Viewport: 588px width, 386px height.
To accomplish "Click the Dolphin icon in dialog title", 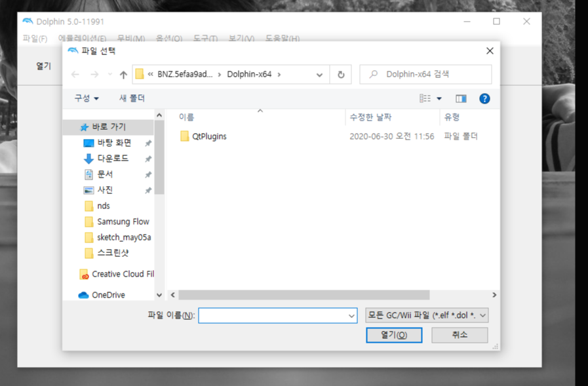I will [x=73, y=50].
